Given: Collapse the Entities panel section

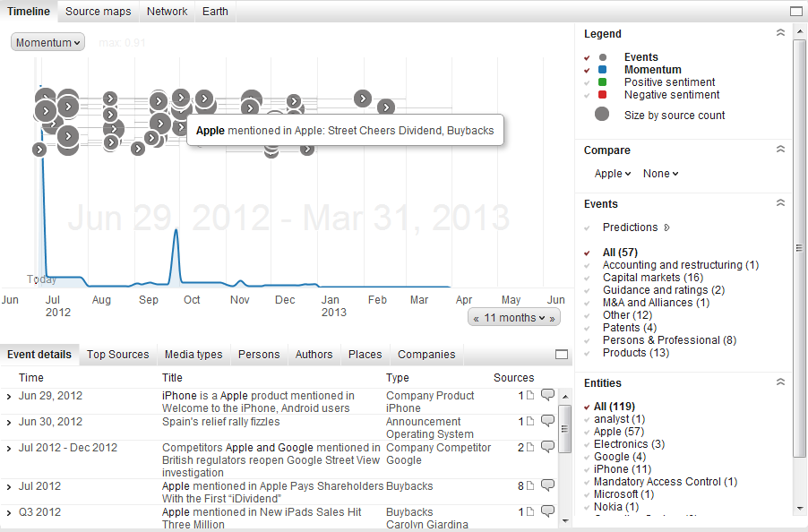Looking at the screenshot, I should (x=779, y=382).
